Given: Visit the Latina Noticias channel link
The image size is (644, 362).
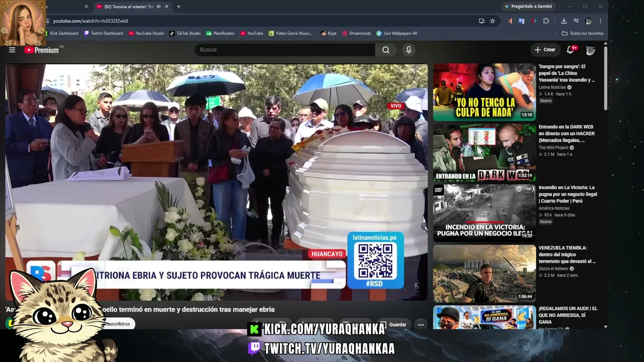Looking at the screenshot, I should point(552,87).
